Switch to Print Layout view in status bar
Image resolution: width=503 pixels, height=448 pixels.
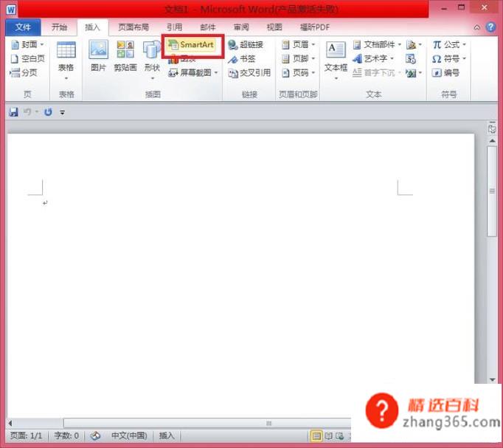[x=316, y=435]
